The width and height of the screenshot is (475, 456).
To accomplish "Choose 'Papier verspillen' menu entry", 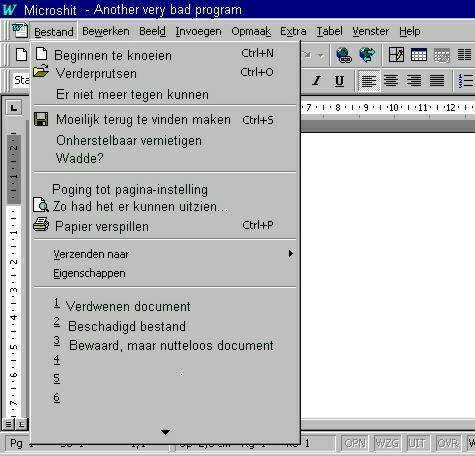I will pyautogui.click(x=164, y=226).
